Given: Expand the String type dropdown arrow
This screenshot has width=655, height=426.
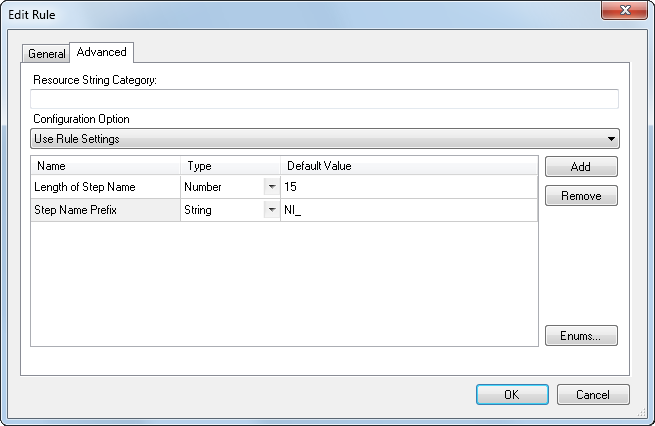Looking at the screenshot, I should (x=271, y=210).
